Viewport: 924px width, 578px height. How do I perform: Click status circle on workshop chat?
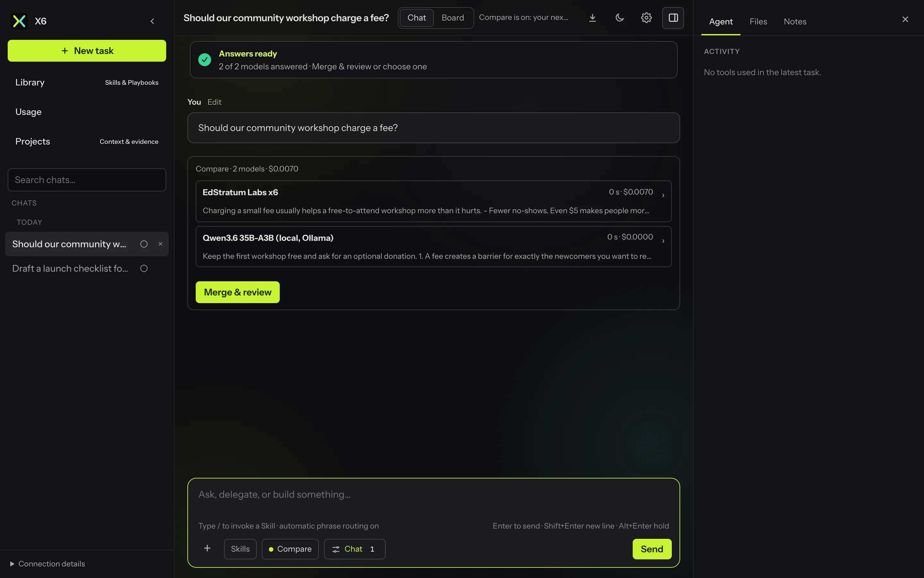click(144, 244)
